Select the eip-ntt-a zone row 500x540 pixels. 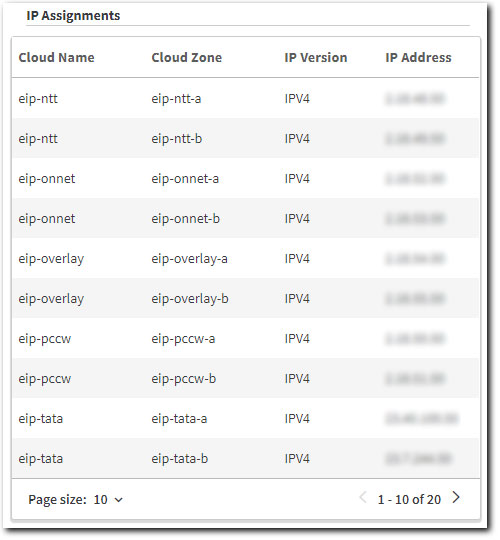coord(246,98)
